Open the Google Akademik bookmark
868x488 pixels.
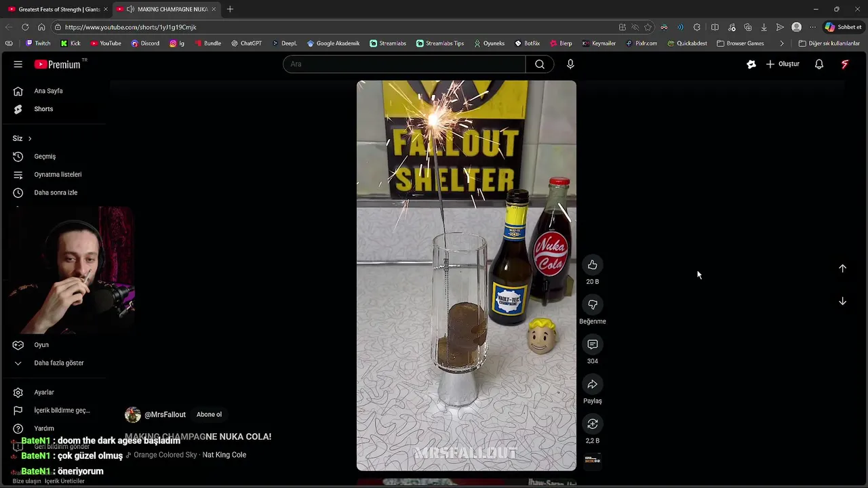click(x=333, y=43)
